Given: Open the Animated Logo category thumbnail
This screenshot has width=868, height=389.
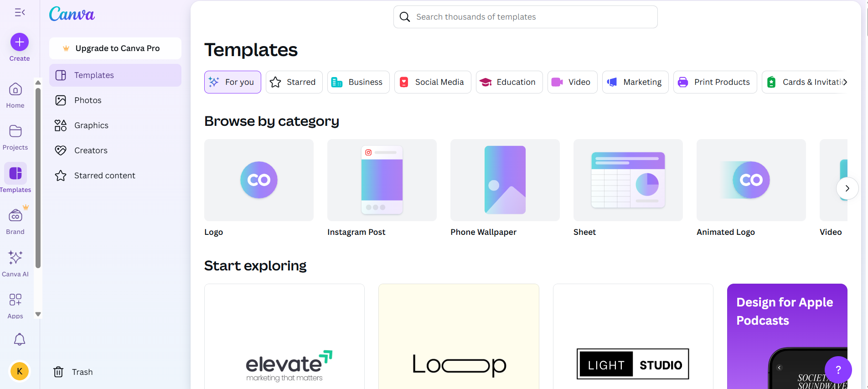Looking at the screenshot, I should pyautogui.click(x=751, y=180).
